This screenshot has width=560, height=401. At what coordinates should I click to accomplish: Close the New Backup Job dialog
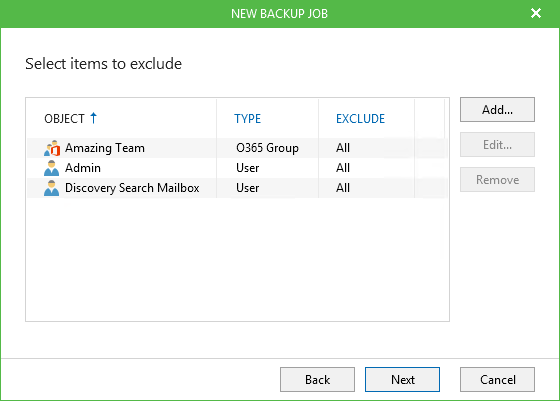(x=536, y=13)
